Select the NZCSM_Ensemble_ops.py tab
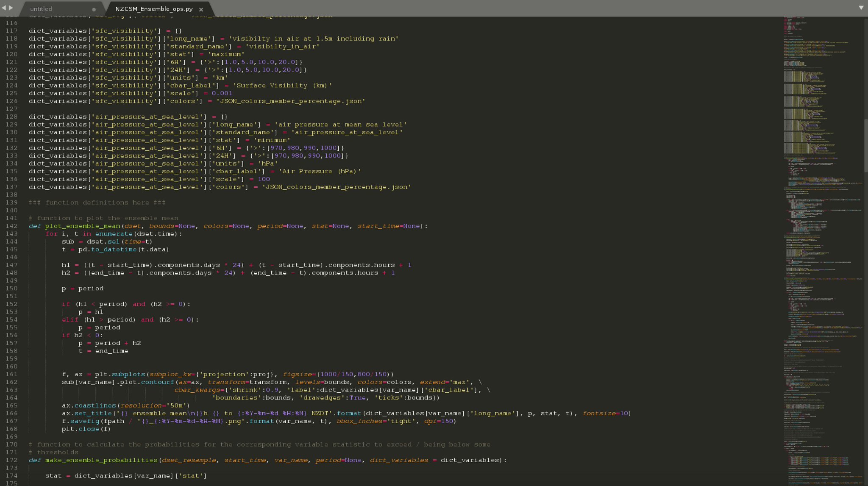The image size is (868, 486). 154,9
